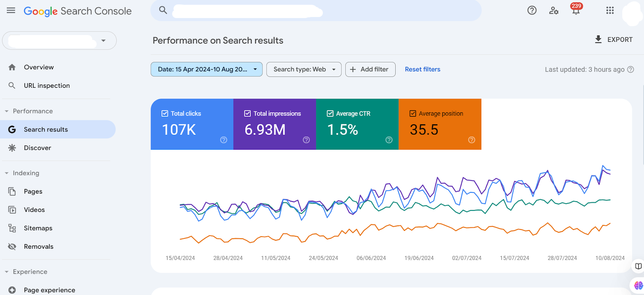
Task: Open Total impressions help tooltip icon
Action: click(306, 140)
